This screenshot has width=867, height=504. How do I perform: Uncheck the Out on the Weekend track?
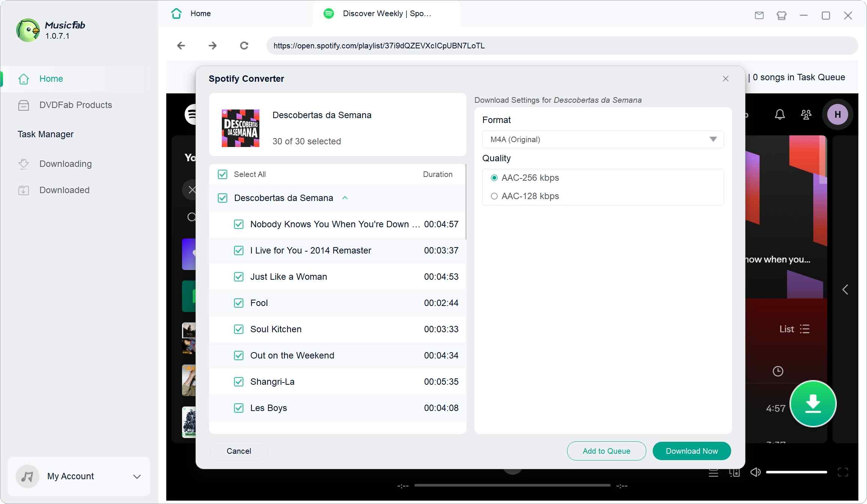(x=239, y=355)
